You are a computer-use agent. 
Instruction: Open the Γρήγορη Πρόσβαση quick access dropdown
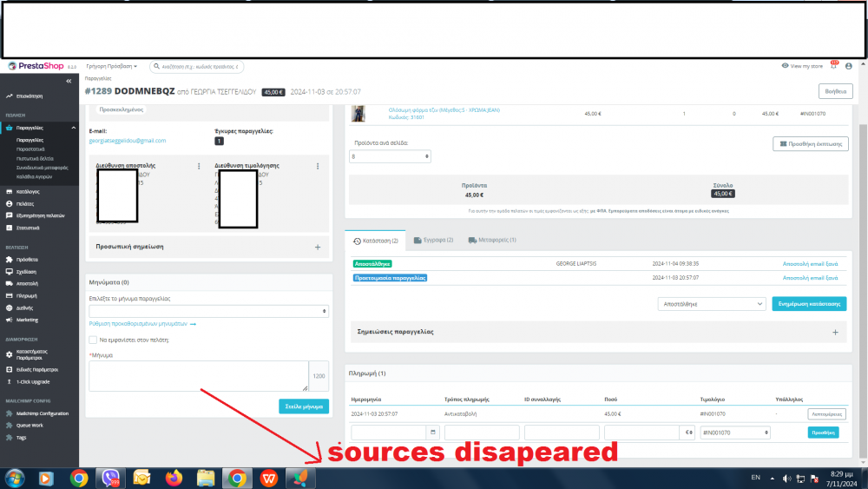coord(111,67)
